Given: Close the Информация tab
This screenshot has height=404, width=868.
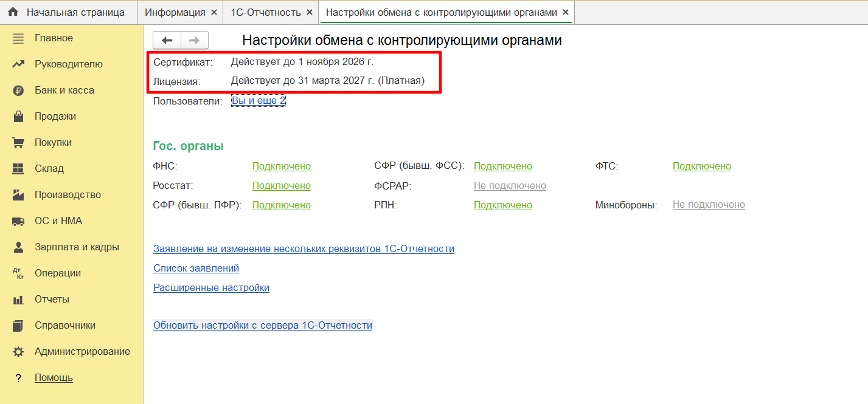Looking at the screenshot, I should (214, 12).
